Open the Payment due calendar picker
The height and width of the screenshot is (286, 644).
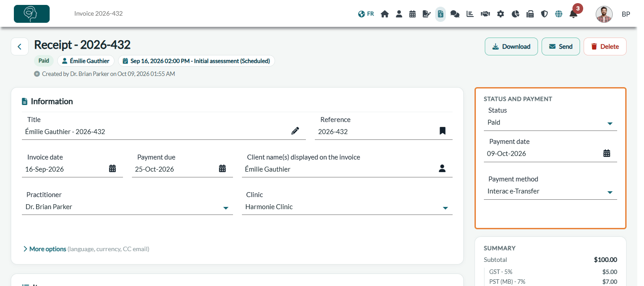(x=222, y=168)
